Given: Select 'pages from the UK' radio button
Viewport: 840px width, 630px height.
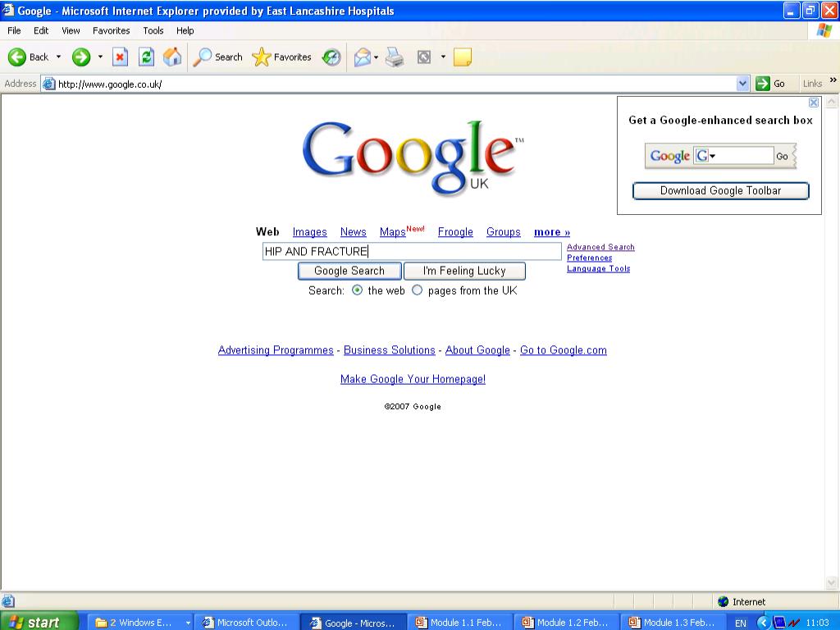Looking at the screenshot, I should pos(417,290).
